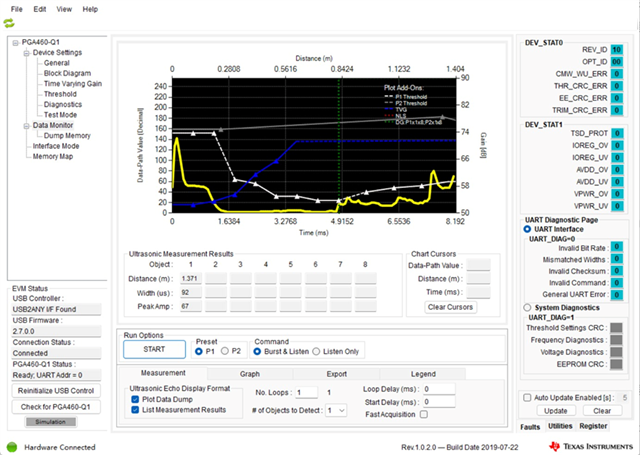Click the Update button

point(556,411)
